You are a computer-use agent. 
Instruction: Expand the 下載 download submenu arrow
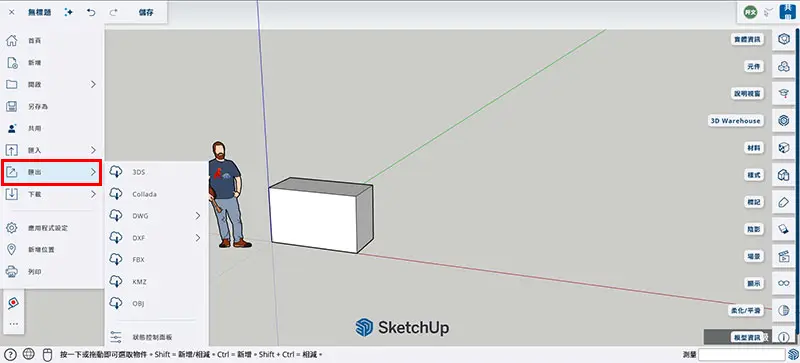[93, 194]
